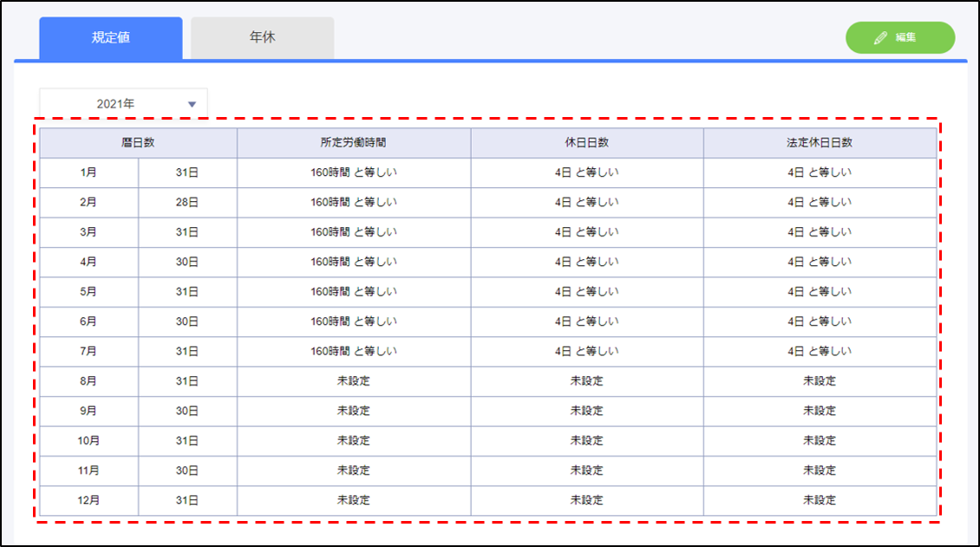Click the 30日 cell in 4月 row
This screenshot has height=547, width=980.
tap(187, 263)
